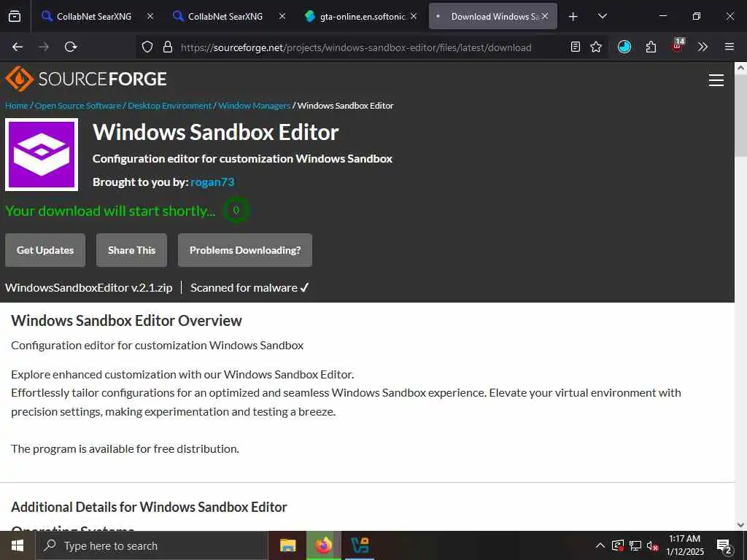This screenshot has width=747, height=560.
Task: Click the muted volume tray icon
Action: pyautogui.click(x=652, y=545)
